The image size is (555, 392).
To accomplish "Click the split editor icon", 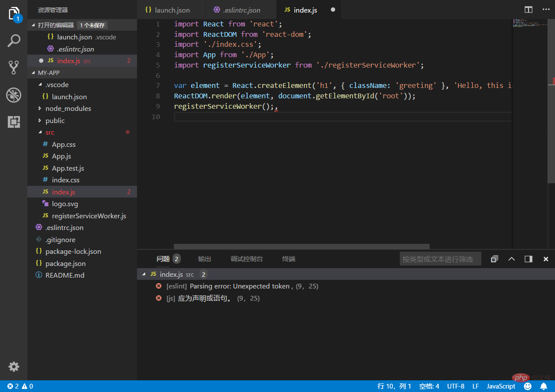I will 529,10.
